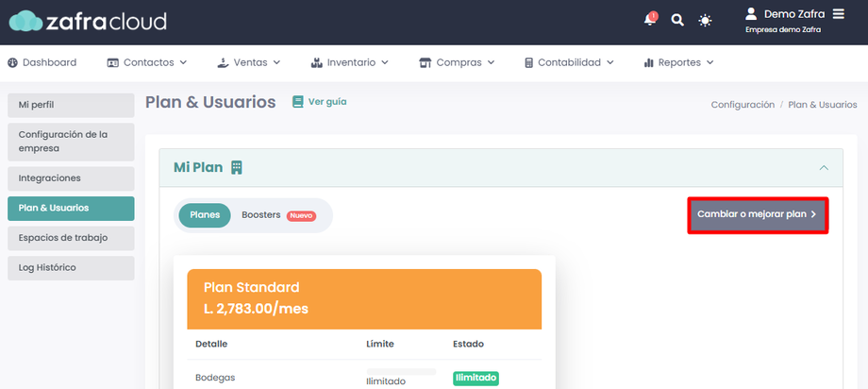Click the Contactos card icon
This screenshot has width=868, height=389.
113,63
